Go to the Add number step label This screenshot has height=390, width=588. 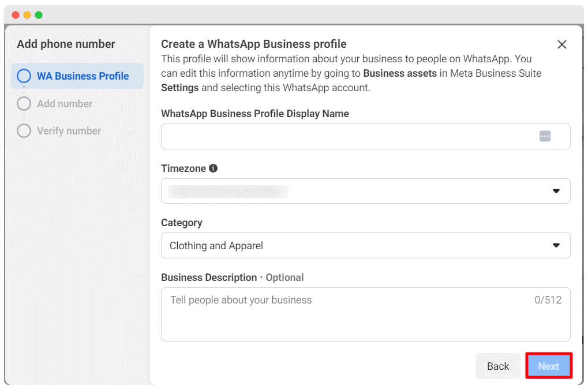click(x=65, y=104)
